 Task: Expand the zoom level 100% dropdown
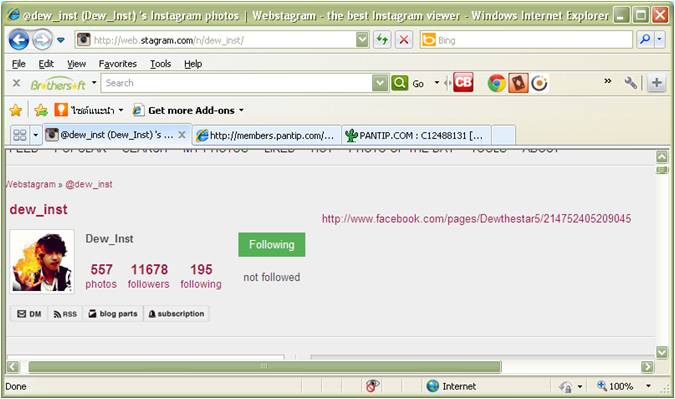648,386
